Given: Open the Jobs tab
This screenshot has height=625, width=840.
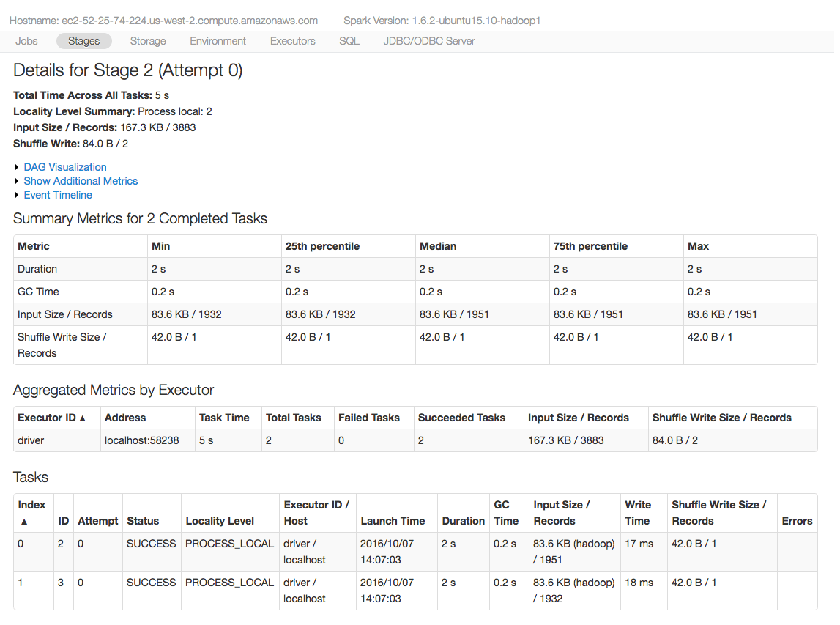Looking at the screenshot, I should [x=26, y=41].
